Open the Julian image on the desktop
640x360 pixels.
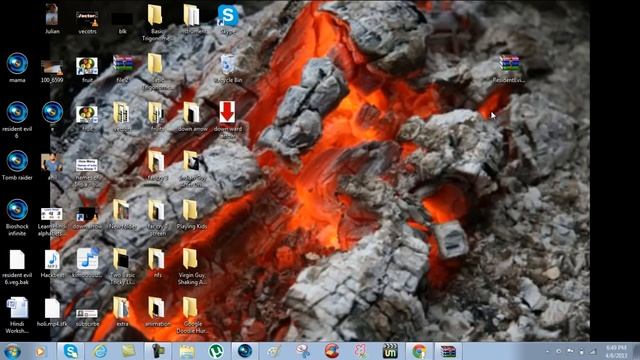(x=52, y=18)
